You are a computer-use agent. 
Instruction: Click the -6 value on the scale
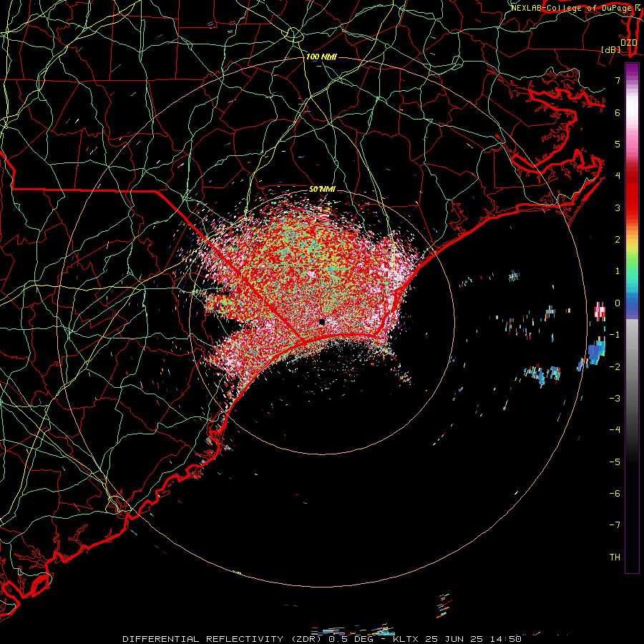[615, 494]
